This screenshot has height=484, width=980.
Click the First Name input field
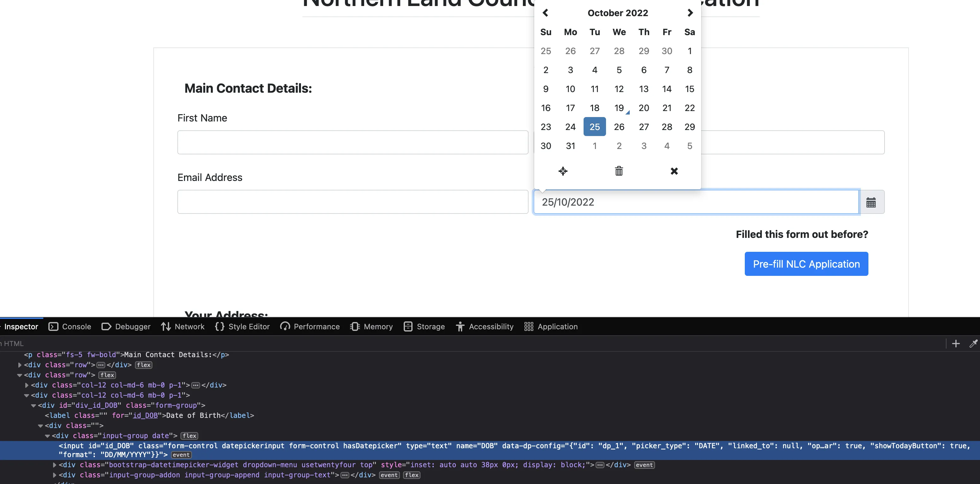point(352,142)
